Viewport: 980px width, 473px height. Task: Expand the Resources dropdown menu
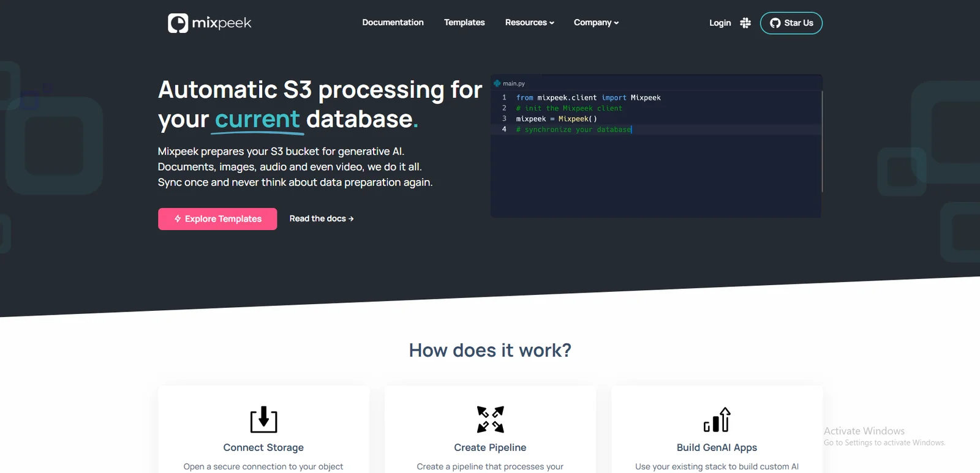tap(529, 23)
